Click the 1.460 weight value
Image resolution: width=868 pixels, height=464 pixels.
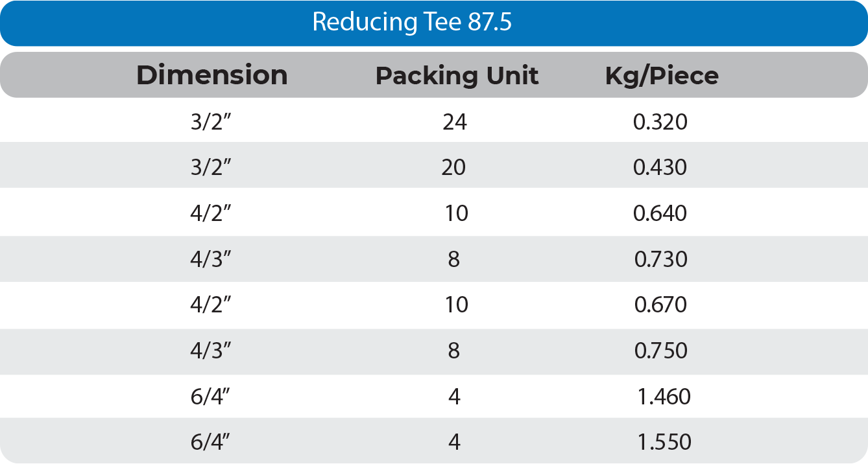pos(664,397)
